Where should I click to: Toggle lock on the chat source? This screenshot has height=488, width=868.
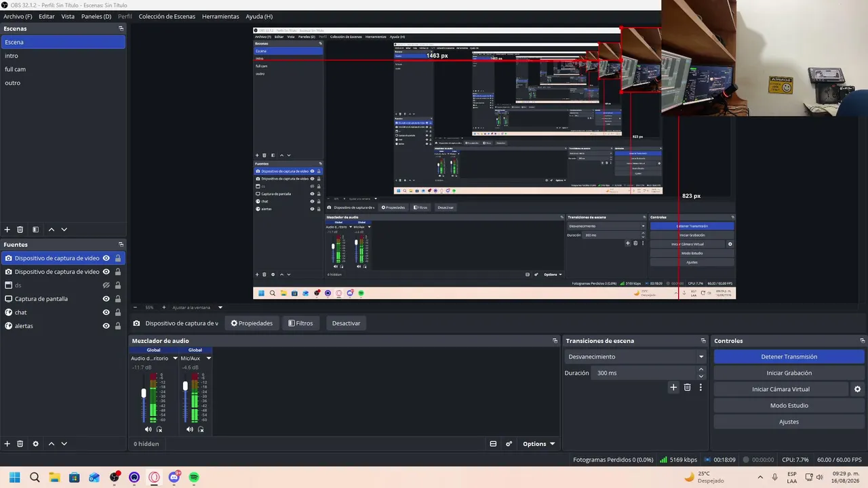118,312
